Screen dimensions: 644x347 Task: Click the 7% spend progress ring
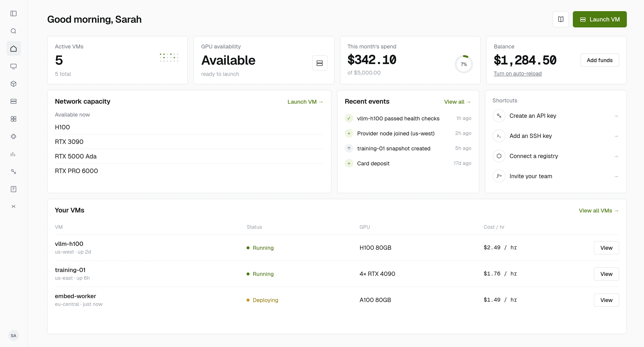point(464,64)
